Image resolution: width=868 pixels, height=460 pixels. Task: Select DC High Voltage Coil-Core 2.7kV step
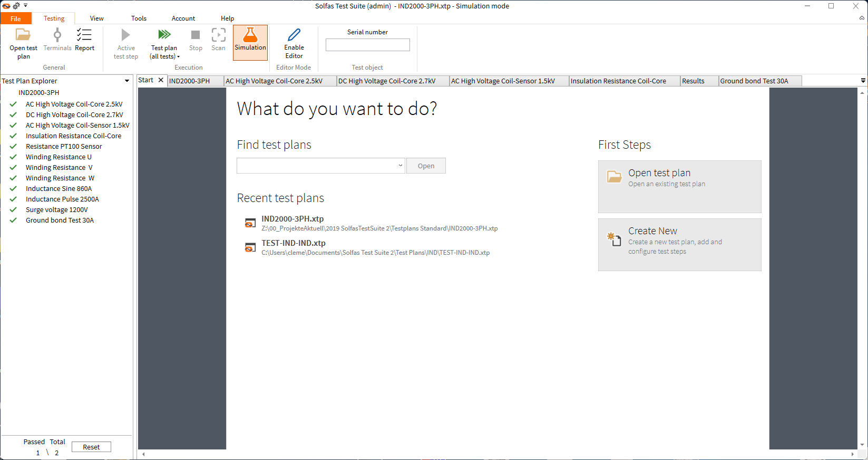tap(74, 114)
